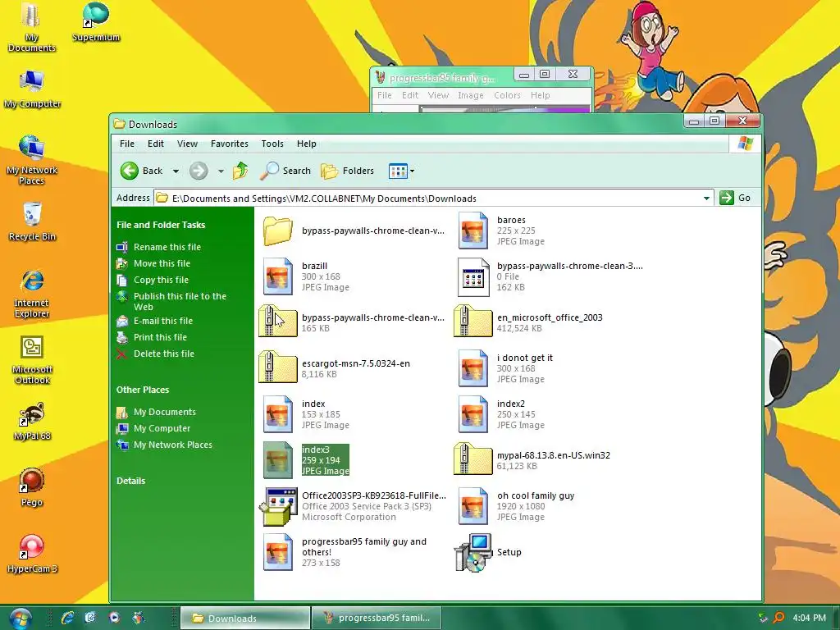
Task: Switch to progressbar95 taskbar button
Action: pos(377,618)
